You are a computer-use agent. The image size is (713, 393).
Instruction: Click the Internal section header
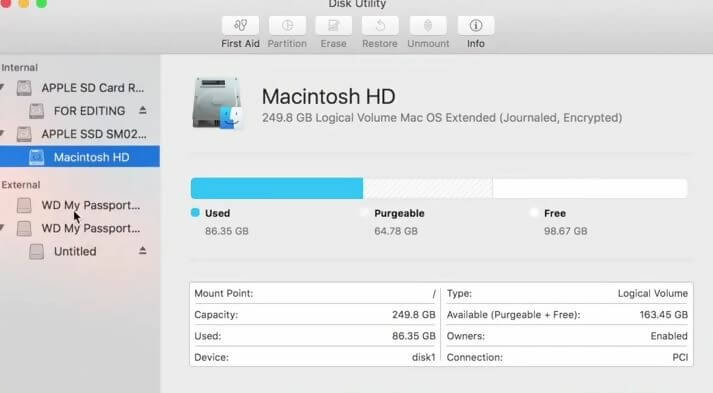coord(19,67)
